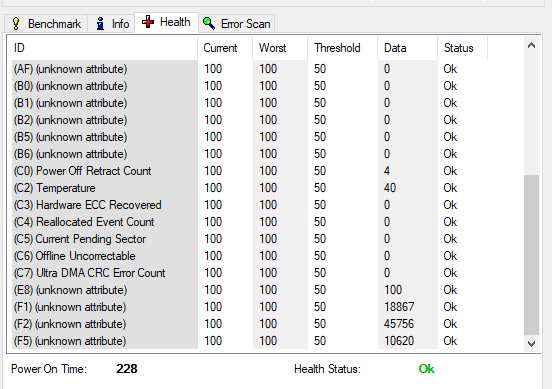Click the Benchmark lightbulb icon
552x389 pixels.
point(16,24)
